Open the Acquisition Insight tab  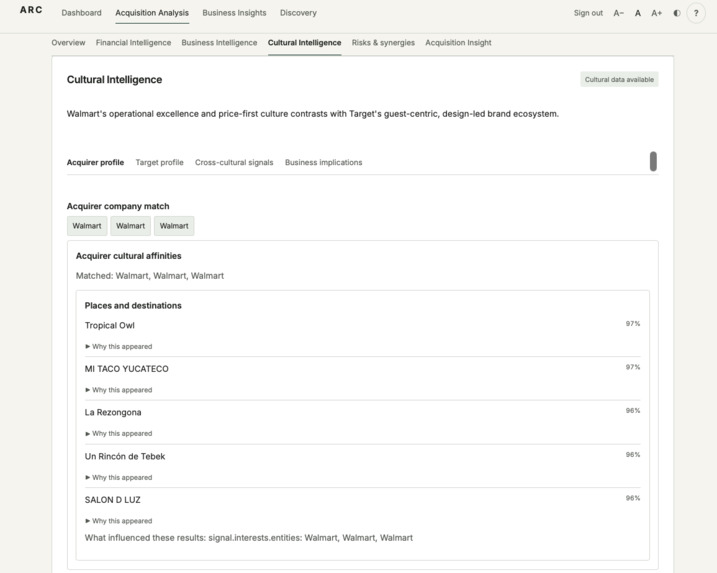pyautogui.click(x=458, y=43)
